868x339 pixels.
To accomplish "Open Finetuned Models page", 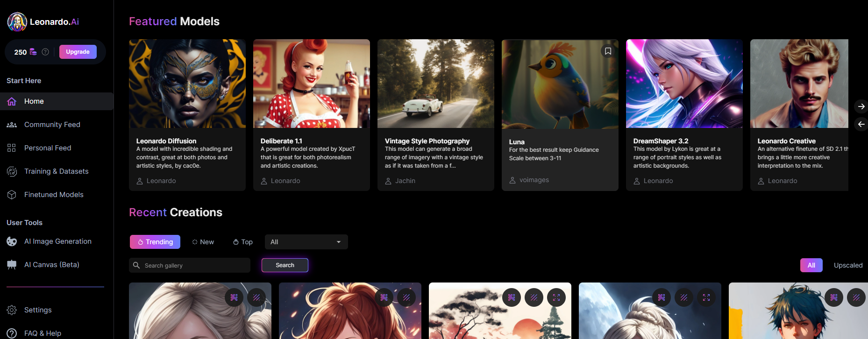I will (54, 195).
